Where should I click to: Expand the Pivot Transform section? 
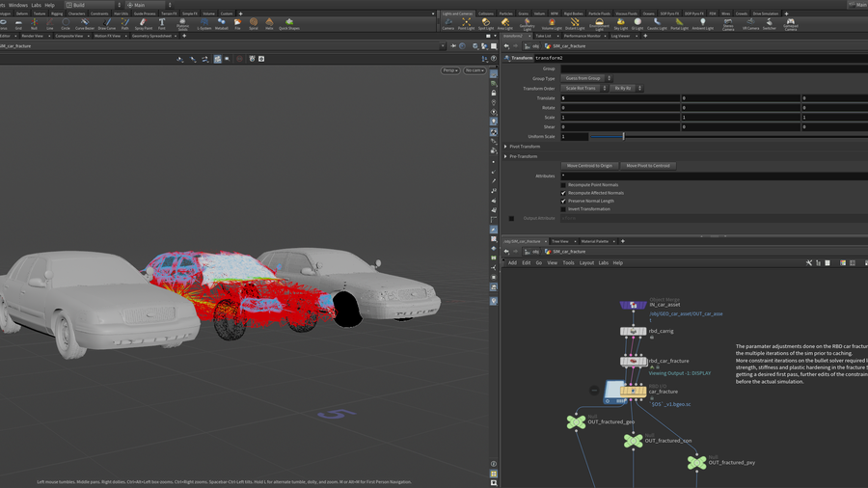click(x=505, y=147)
